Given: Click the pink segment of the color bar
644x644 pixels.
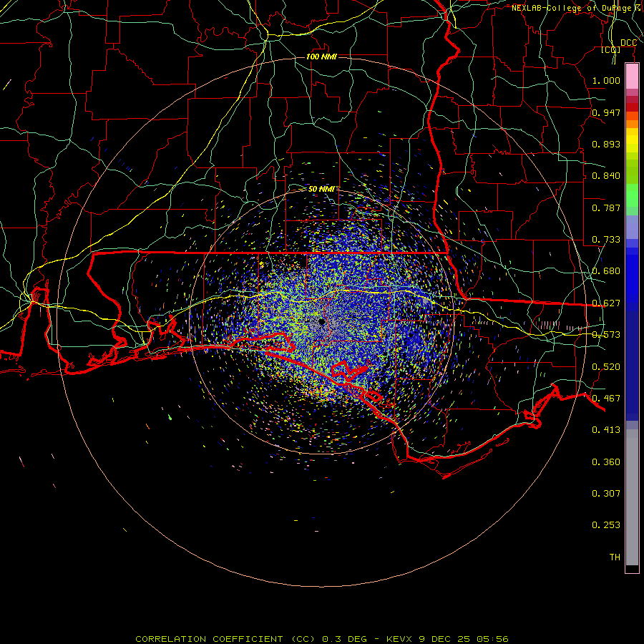Looking at the screenshot, I should [x=632, y=77].
